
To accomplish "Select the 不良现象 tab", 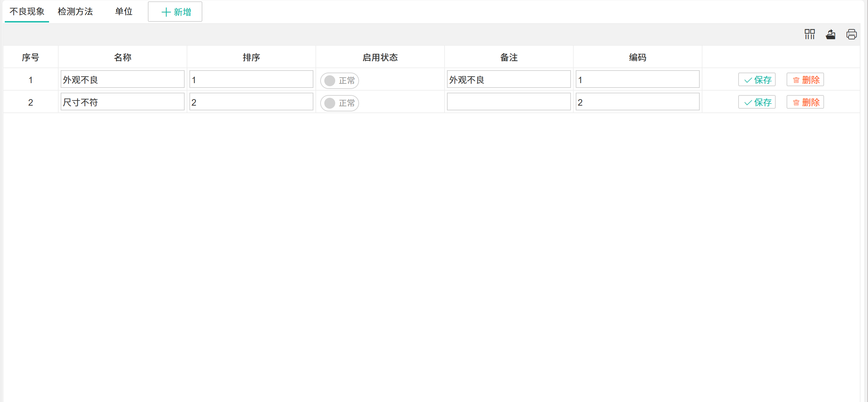I will (27, 12).
